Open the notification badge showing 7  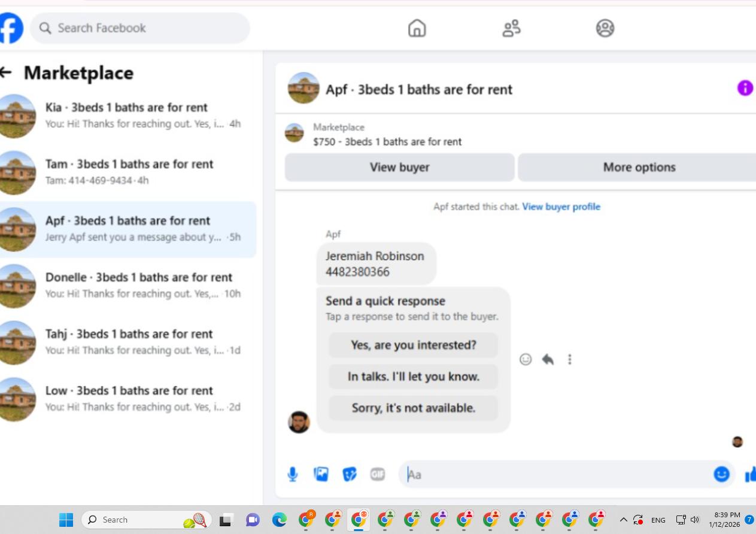point(749,520)
